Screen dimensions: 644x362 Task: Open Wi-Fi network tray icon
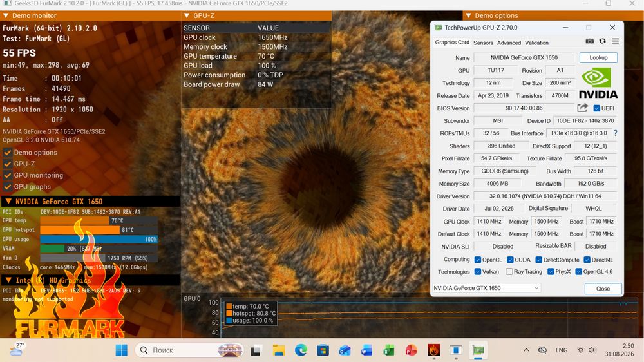click(580, 350)
